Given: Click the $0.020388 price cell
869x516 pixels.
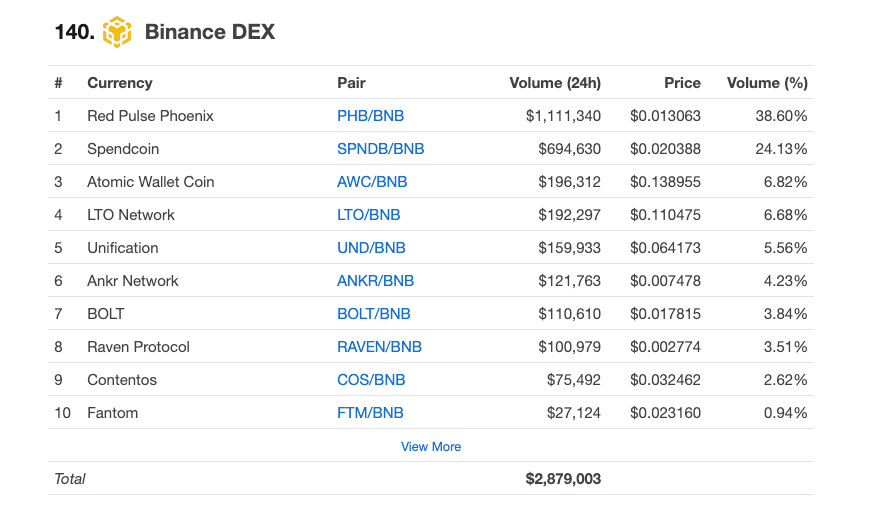Looking at the screenshot, I should pyautogui.click(x=665, y=149).
